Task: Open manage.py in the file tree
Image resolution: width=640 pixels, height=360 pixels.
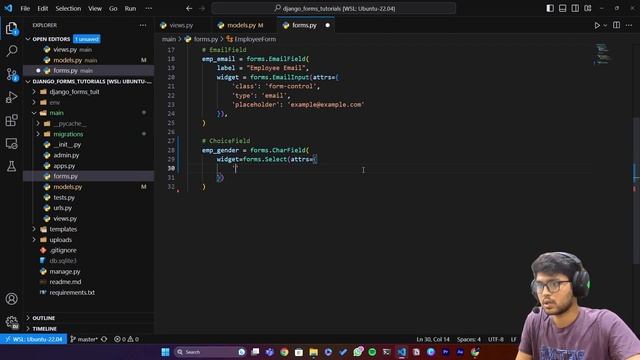Action: tap(64, 271)
